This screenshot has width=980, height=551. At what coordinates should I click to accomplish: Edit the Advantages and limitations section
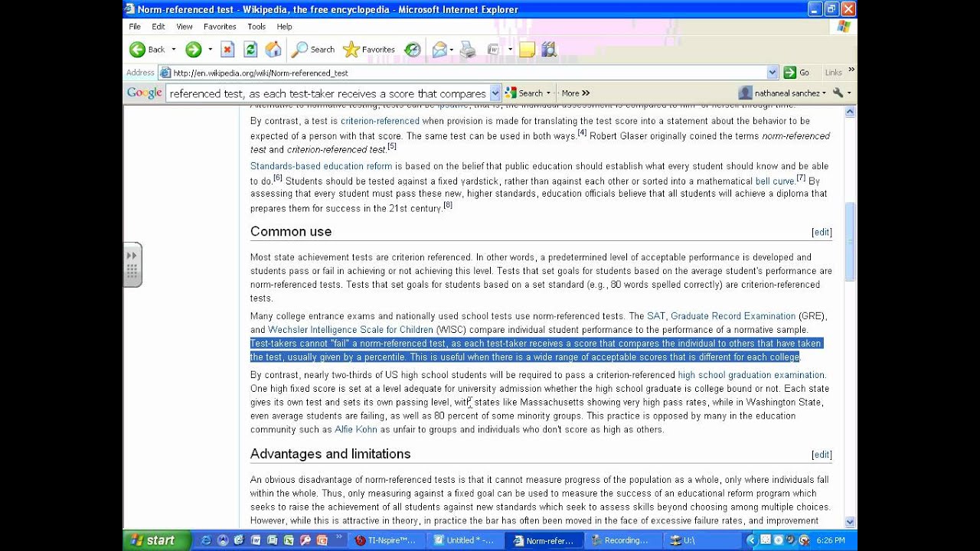[822, 455]
